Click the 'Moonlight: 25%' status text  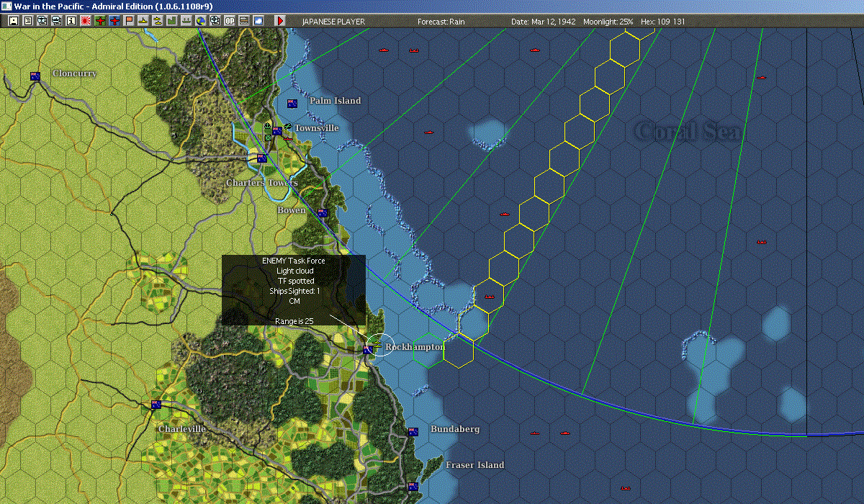coord(608,22)
